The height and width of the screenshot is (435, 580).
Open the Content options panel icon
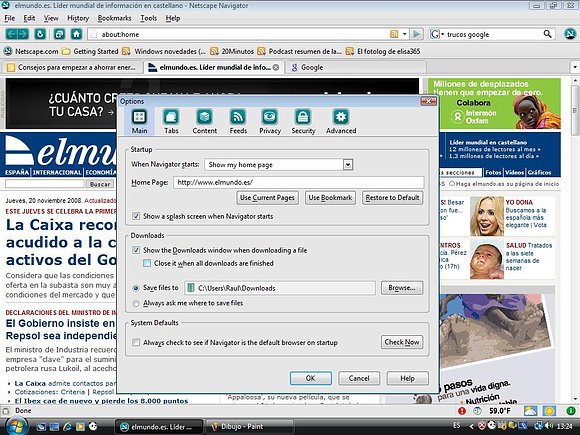pyautogui.click(x=205, y=121)
